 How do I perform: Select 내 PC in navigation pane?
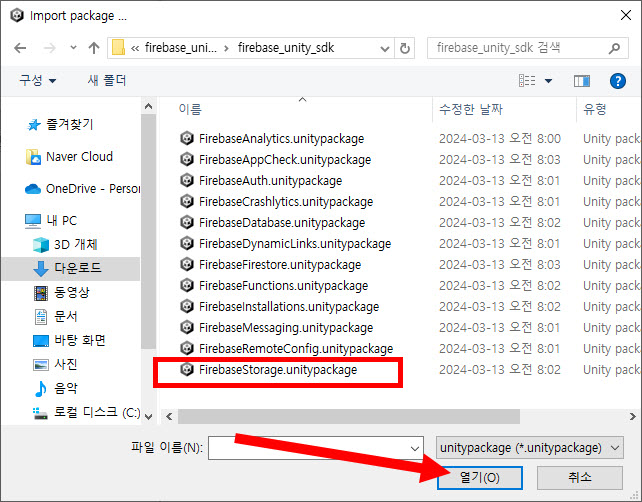(61, 221)
